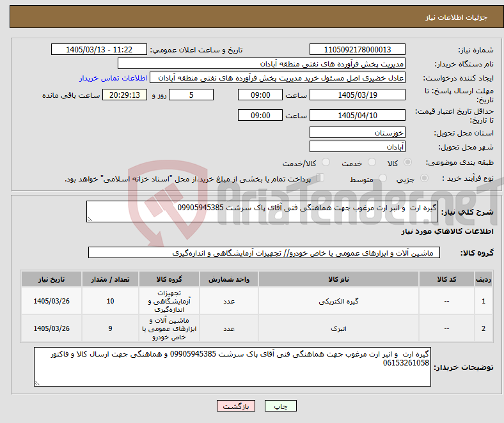Image resolution: width=504 pixels, height=423 pixels.
Task: Click the اطلاعات کالاهای مورد نیاز heading
Action: (447, 231)
